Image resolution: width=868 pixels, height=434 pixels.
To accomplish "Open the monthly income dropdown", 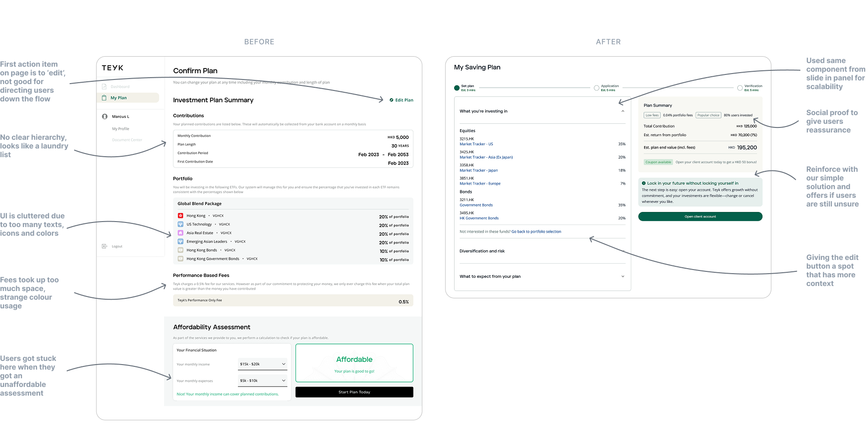I will [x=262, y=364].
